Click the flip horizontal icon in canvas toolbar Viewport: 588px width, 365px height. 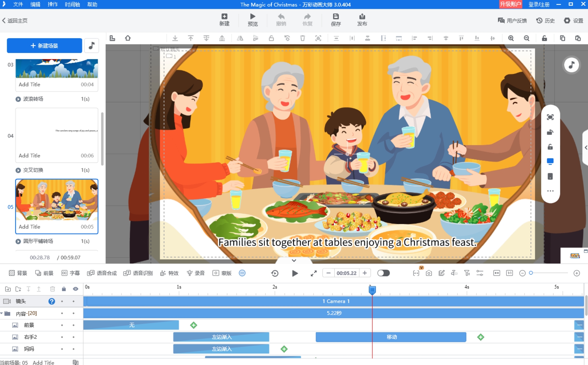point(240,38)
